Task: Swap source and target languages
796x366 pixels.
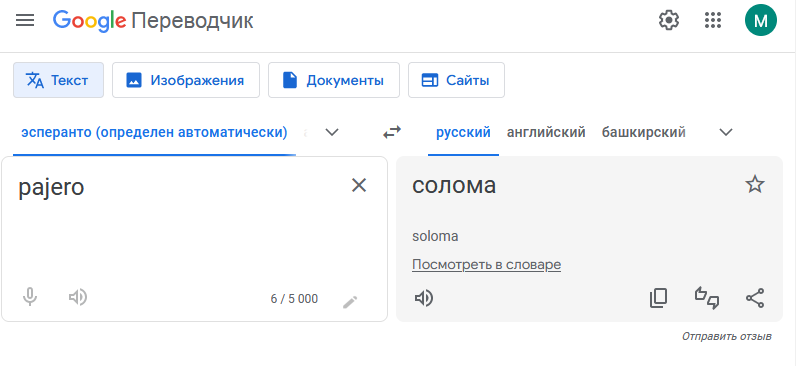Action: 392,132
